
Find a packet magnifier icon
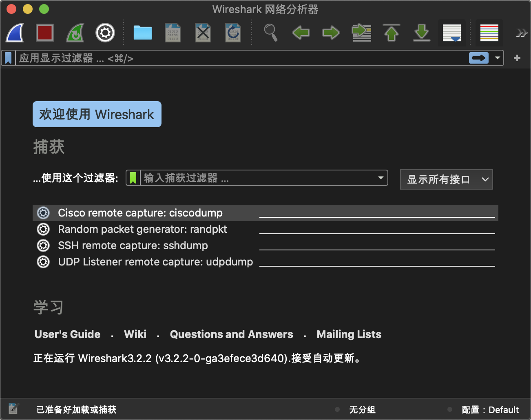(271, 33)
